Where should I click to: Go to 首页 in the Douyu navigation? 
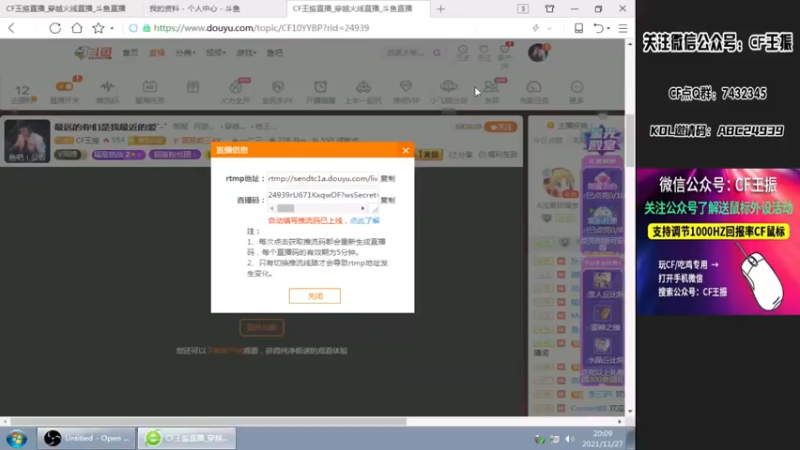tap(130, 53)
